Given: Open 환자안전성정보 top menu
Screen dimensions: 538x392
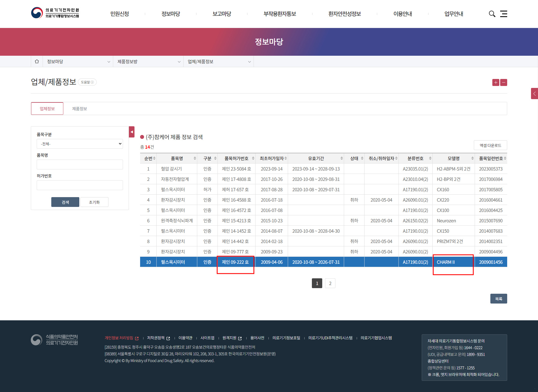Looking at the screenshot, I should click(345, 14).
